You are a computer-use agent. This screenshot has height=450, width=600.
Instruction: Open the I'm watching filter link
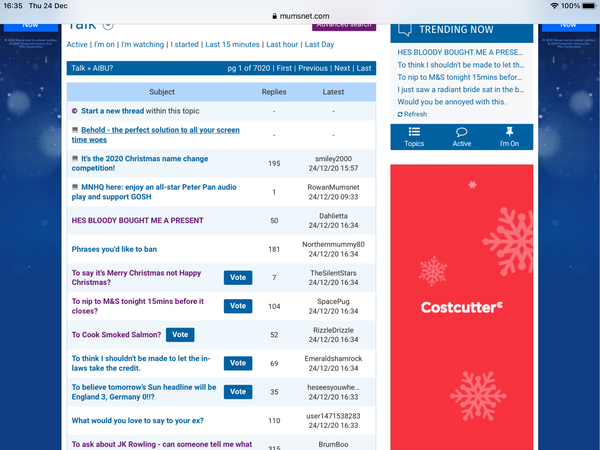(x=142, y=44)
